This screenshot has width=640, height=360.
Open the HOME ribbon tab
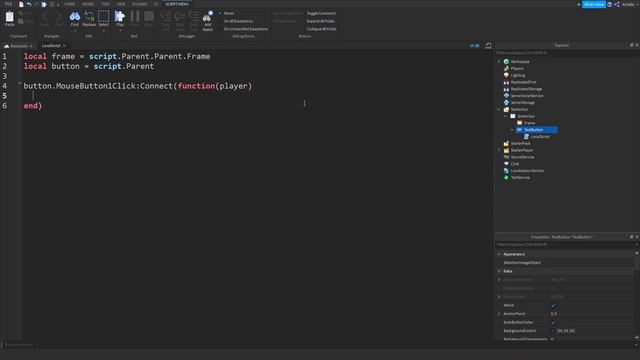tap(69, 4)
